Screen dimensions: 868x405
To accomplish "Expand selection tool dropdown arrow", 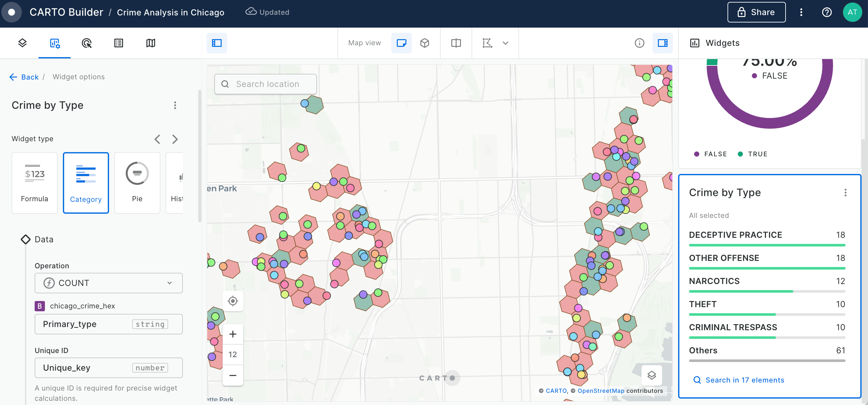I will (506, 43).
